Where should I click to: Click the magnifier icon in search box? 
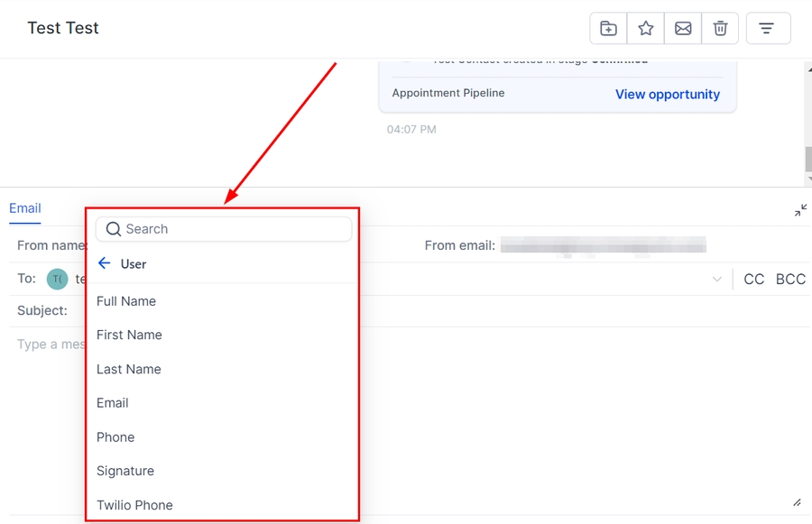point(114,229)
